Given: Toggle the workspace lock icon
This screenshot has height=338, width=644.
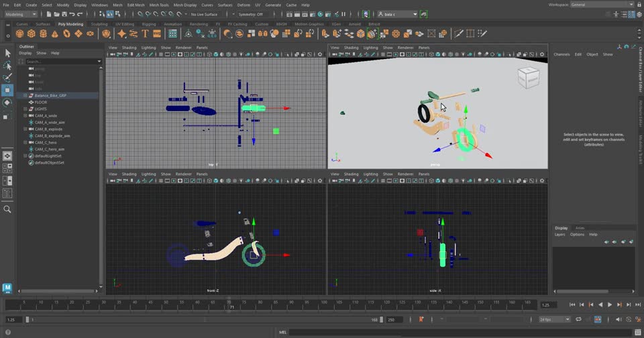Looking at the screenshot, I should (x=639, y=5).
